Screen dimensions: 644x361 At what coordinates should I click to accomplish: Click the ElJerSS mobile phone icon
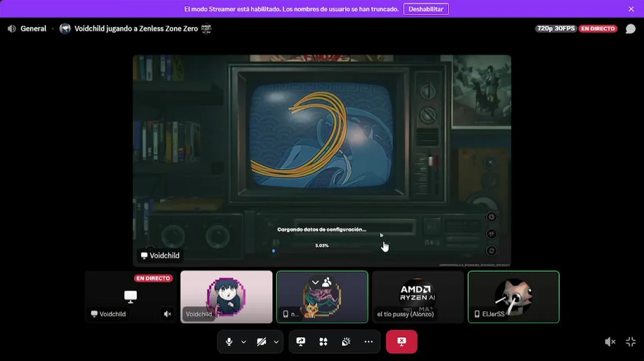click(477, 314)
